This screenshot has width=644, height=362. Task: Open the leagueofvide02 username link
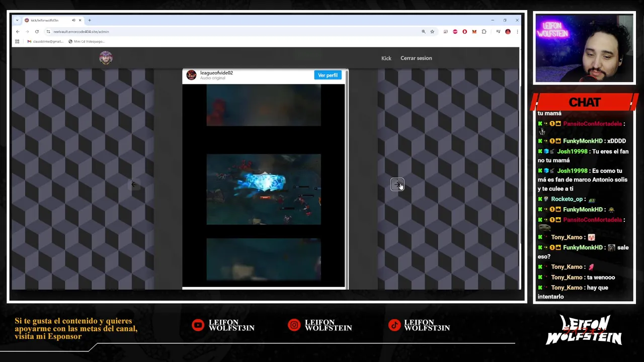coord(216,73)
